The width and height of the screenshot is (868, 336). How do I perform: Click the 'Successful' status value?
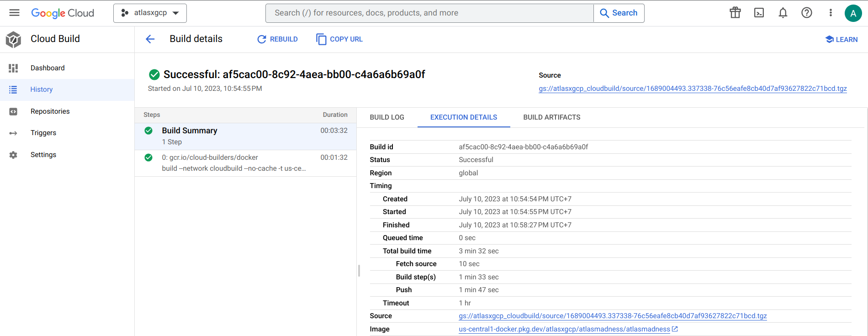click(476, 160)
